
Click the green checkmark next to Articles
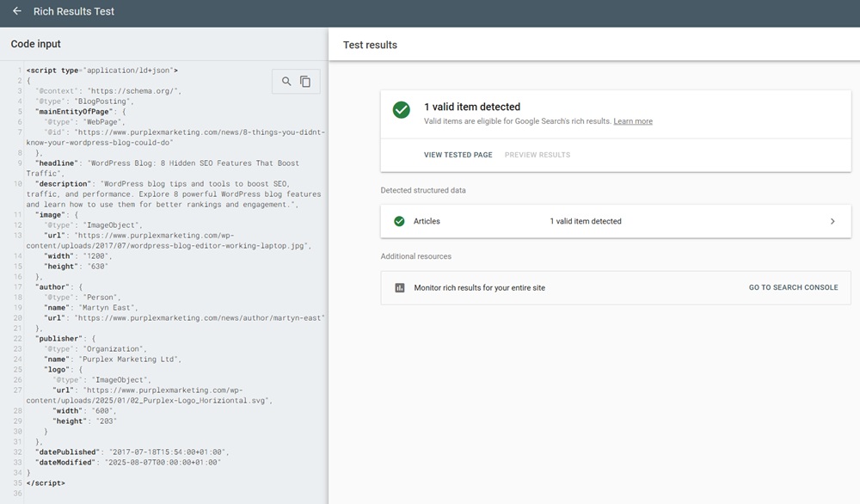(399, 221)
